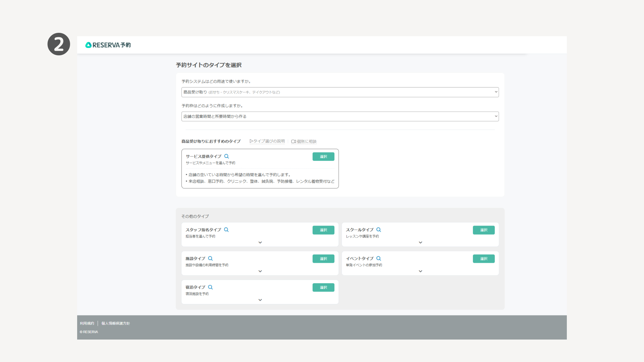Choose 宿泊タイプ via 選択 button

323,288
